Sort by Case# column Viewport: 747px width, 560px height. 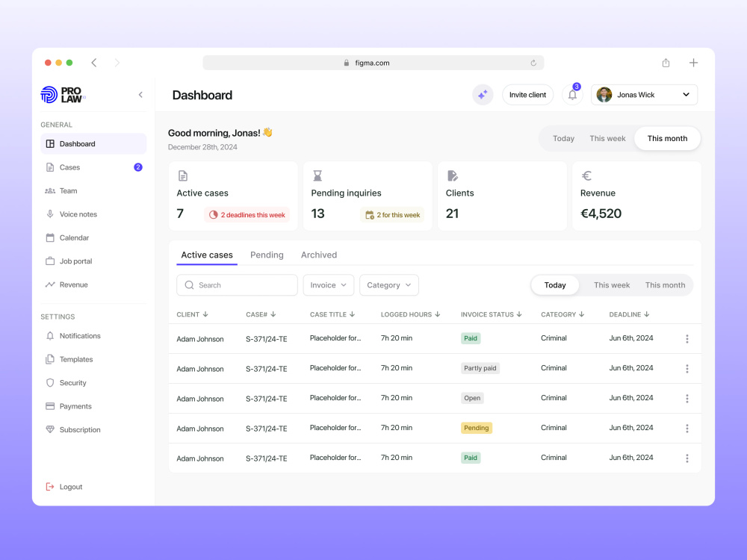[x=261, y=314]
